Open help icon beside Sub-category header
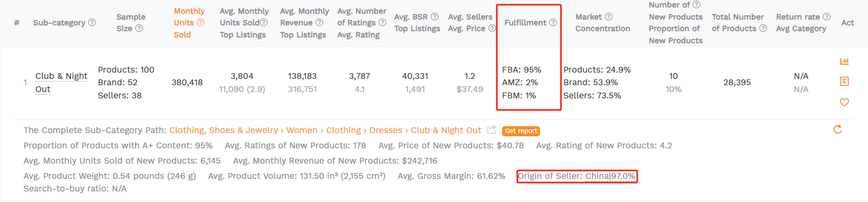868x202 pixels. click(x=92, y=23)
